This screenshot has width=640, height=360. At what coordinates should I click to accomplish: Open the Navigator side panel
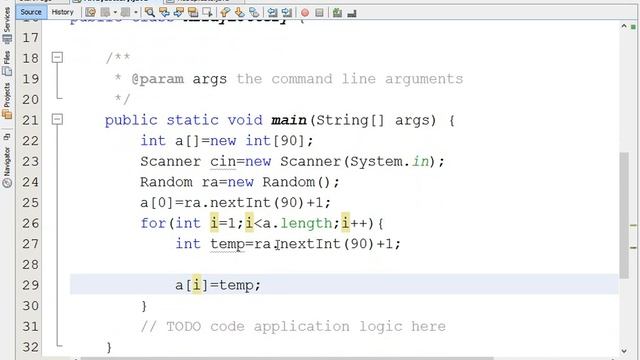[7, 167]
